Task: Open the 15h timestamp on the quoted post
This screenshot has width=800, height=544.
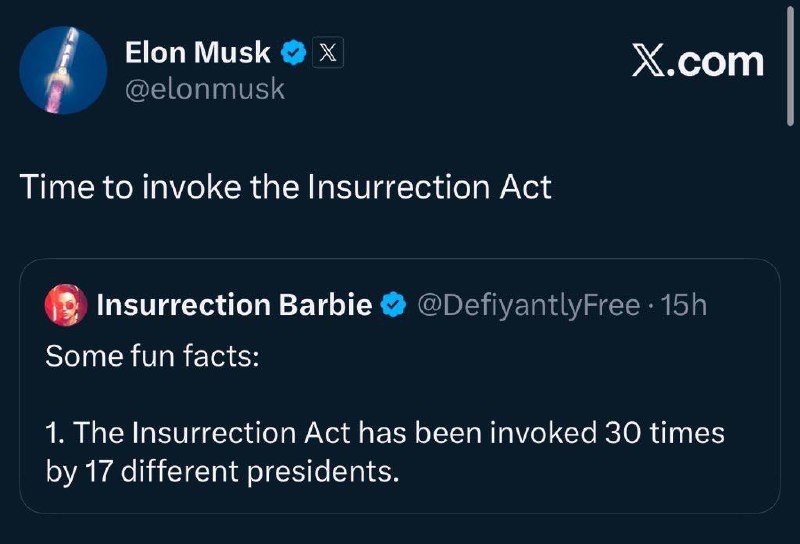Action: pyautogui.click(x=684, y=305)
